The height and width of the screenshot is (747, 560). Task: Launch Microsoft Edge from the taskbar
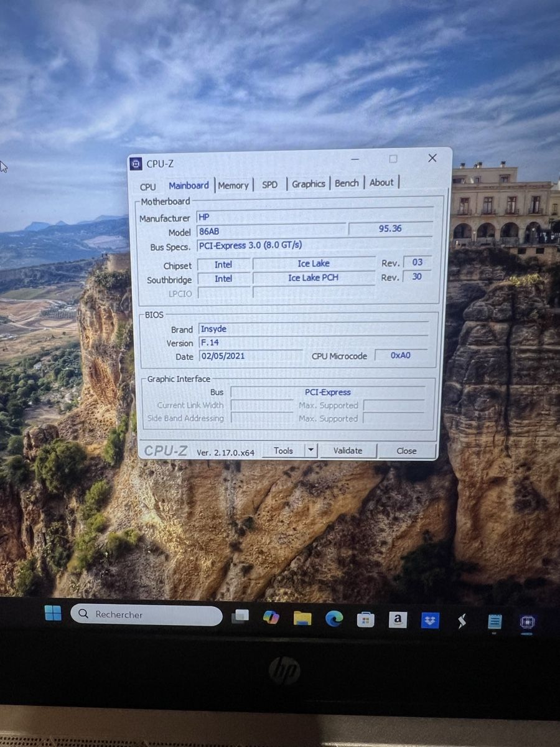pos(334,618)
